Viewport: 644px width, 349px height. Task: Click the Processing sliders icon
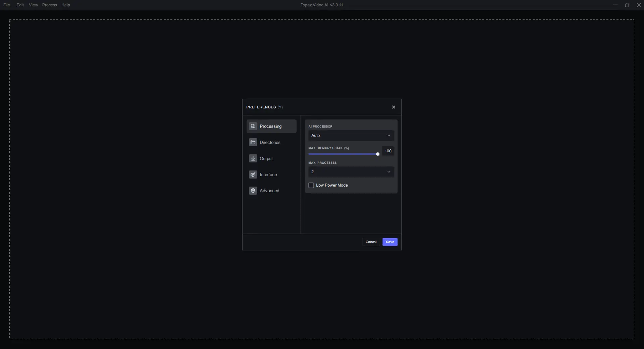click(253, 126)
